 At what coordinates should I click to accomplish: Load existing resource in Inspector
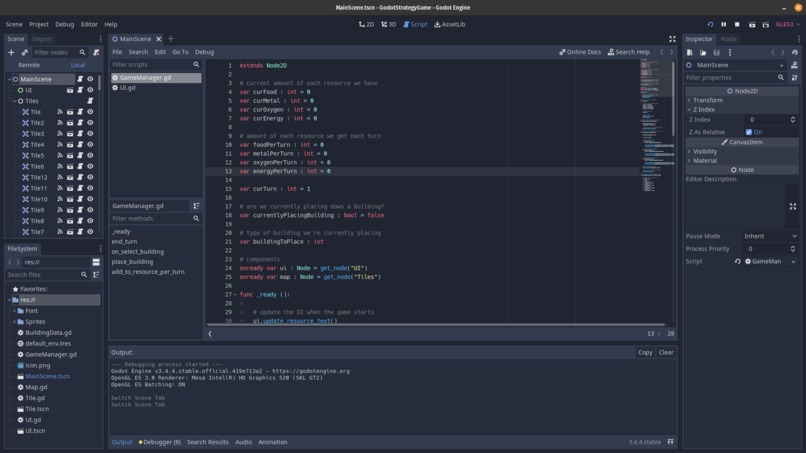pyautogui.click(x=703, y=52)
